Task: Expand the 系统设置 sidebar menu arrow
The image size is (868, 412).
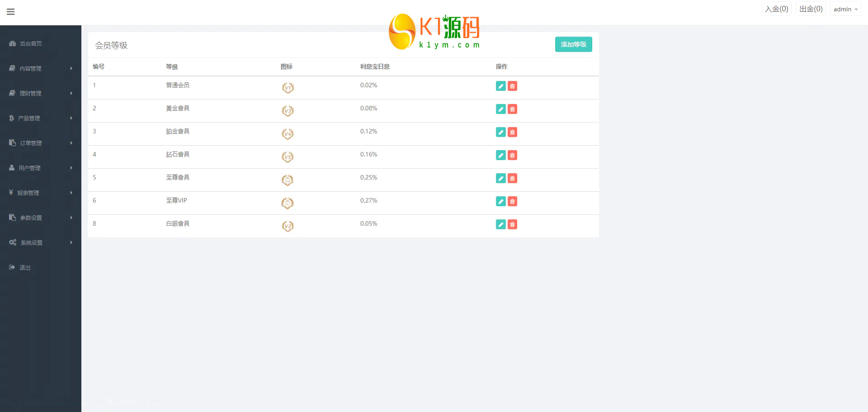Action: [x=71, y=243]
